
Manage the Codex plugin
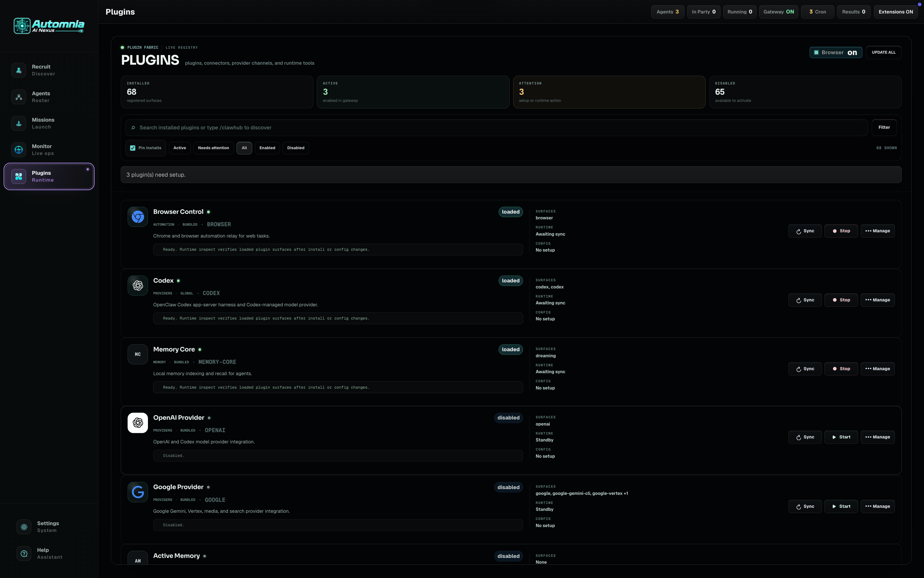pyautogui.click(x=878, y=300)
